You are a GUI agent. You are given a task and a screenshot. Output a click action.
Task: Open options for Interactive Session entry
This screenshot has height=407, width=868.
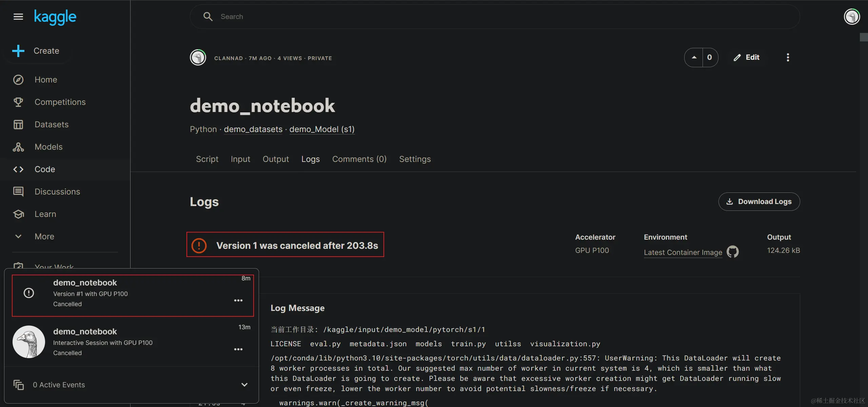pos(238,349)
